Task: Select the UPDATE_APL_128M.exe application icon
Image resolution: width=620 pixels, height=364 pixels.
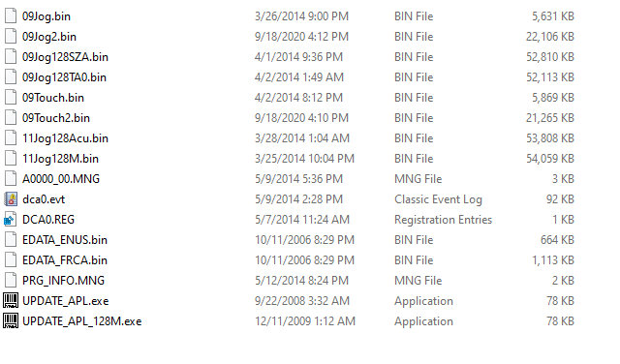Action: point(11,321)
